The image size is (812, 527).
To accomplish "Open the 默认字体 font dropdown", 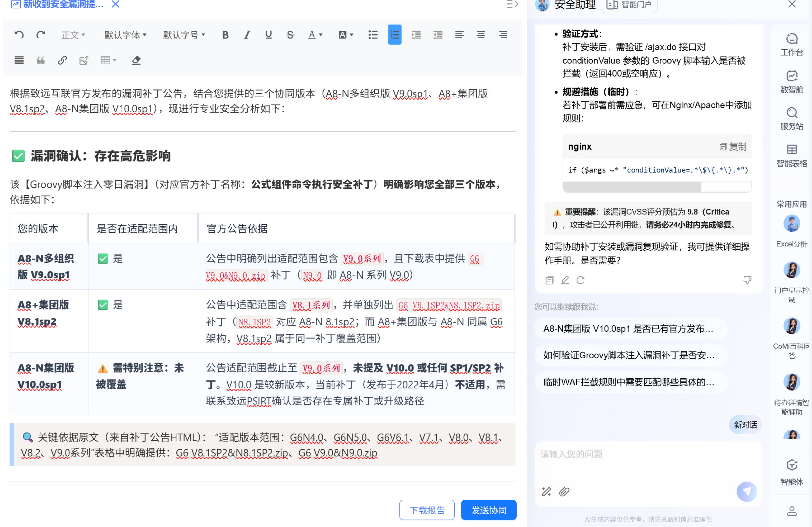I will pyautogui.click(x=125, y=35).
